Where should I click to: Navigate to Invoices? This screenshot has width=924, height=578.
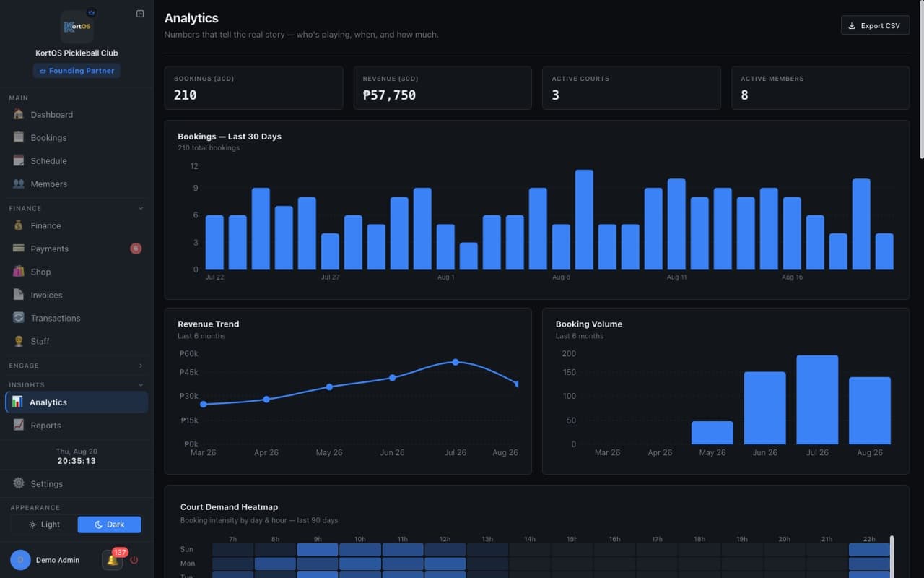tap(77, 295)
